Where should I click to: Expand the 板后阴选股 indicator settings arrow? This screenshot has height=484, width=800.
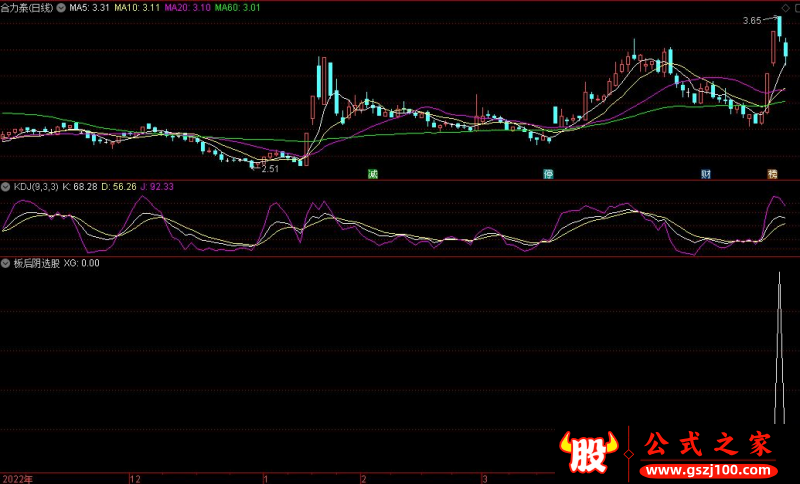pyautogui.click(x=6, y=264)
